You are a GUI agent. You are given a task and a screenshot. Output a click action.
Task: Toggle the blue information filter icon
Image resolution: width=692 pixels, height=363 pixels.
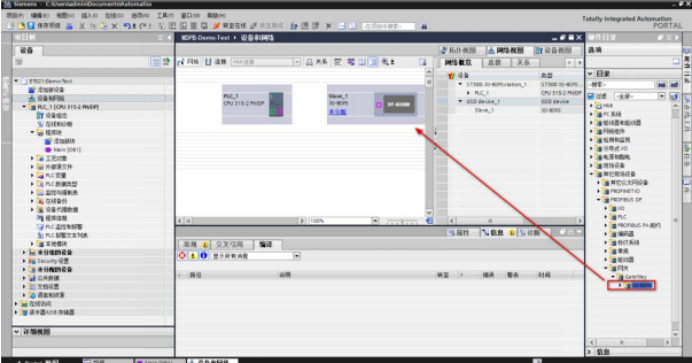[203, 256]
